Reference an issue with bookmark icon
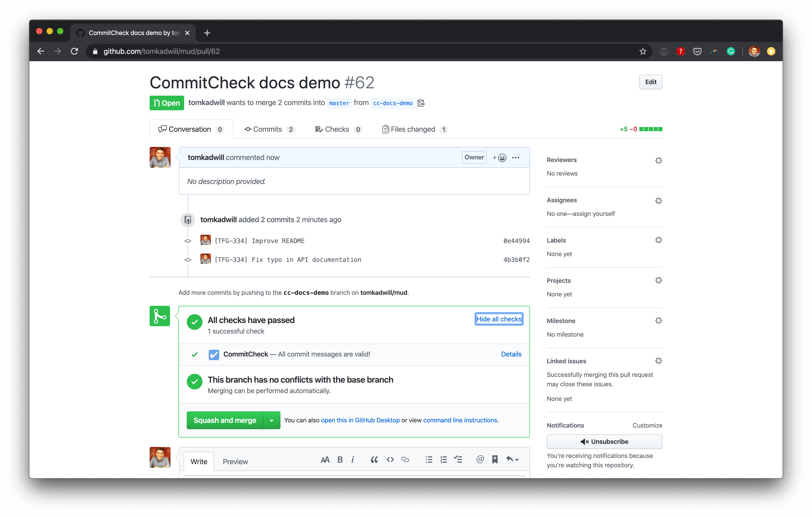812x517 pixels. tap(495, 460)
